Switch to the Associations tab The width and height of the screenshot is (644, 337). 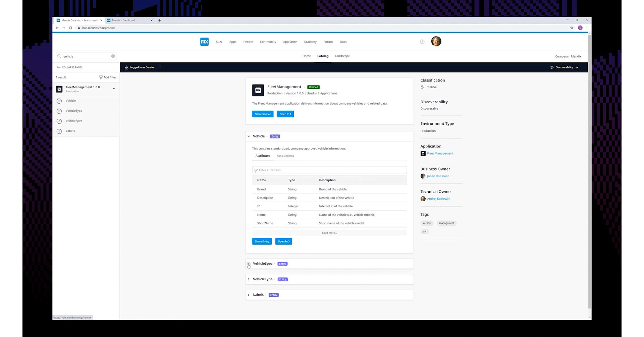285,156
